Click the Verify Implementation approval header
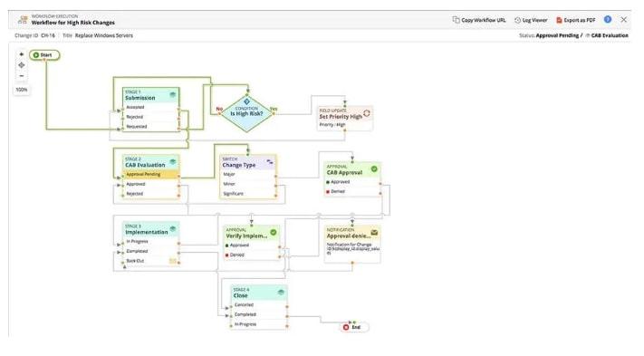 [252, 233]
